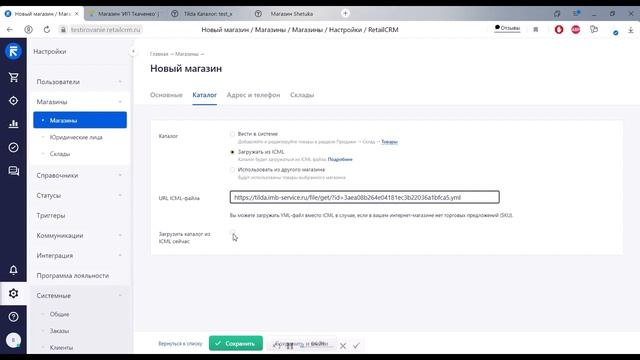Go back with the browser back arrow
This screenshot has height=360, width=640.
pyautogui.click(x=10, y=30)
